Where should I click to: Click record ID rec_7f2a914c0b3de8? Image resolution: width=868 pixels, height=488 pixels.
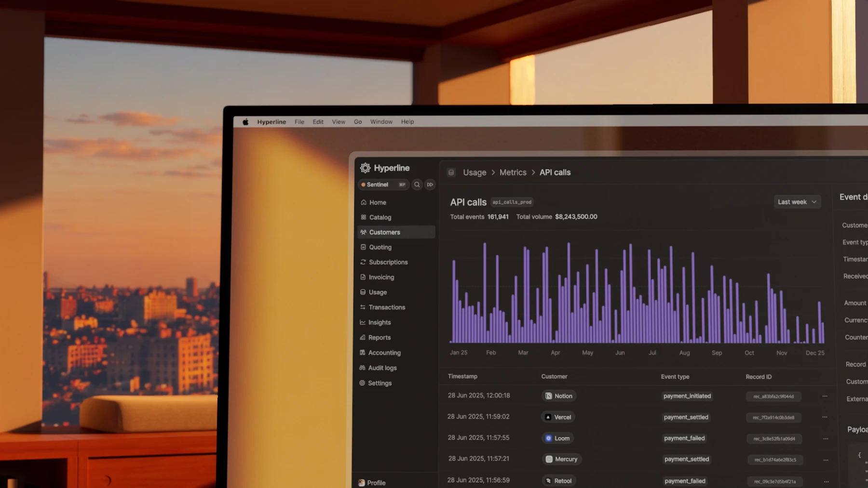[x=773, y=418]
